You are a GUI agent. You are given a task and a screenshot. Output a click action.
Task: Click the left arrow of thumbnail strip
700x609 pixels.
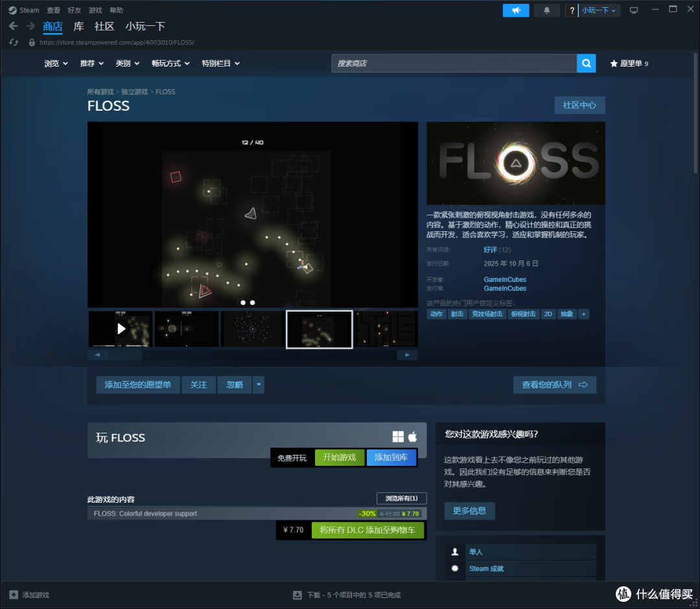pyautogui.click(x=98, y=354)
